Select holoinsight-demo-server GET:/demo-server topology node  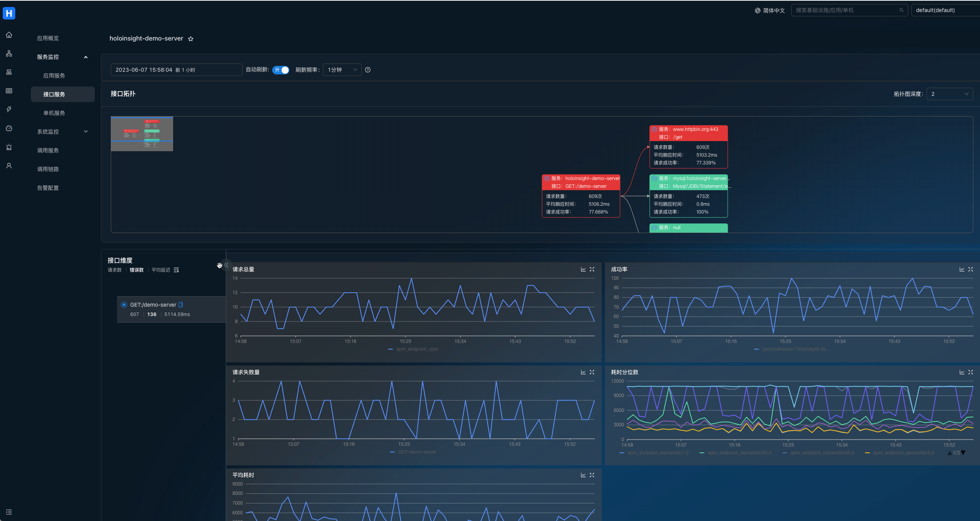pos(581,196)
